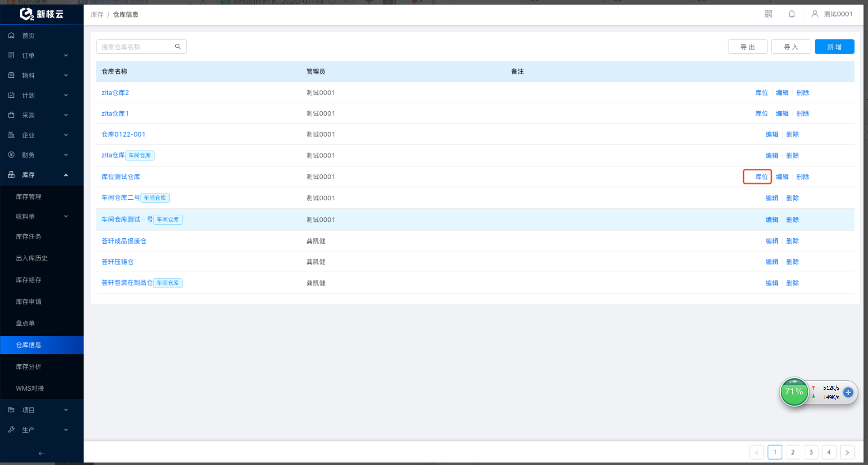Edit the zita仓库1 row
The height and width of the screenshot is (465, 868).
782,114
